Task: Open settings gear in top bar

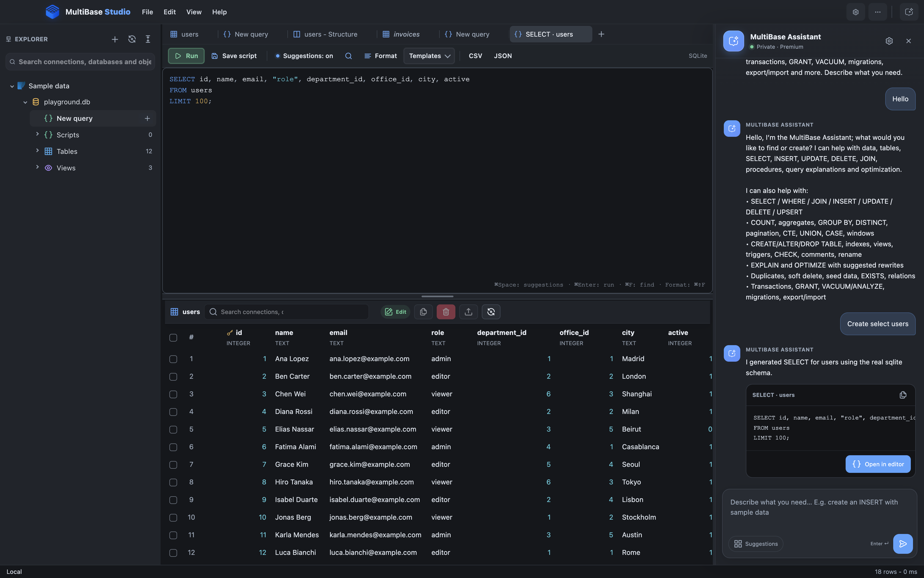Action: click(856, 12)
